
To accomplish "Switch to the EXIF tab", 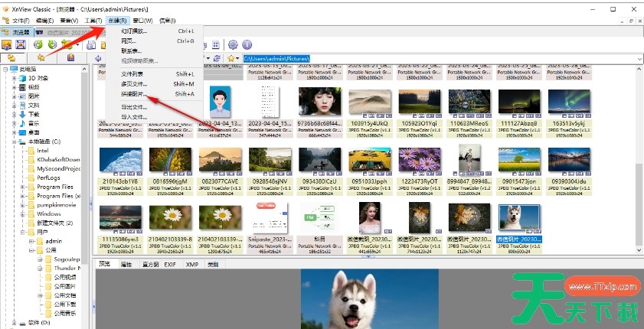I will [169, 263].
